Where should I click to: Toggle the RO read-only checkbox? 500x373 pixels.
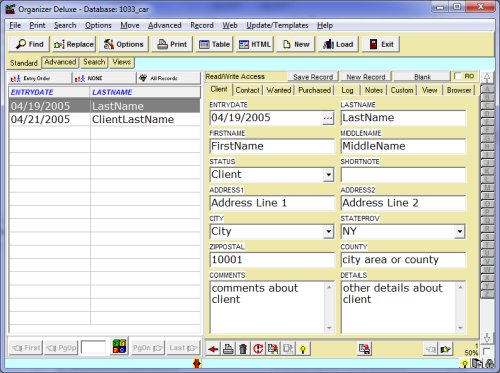(458, 76)
